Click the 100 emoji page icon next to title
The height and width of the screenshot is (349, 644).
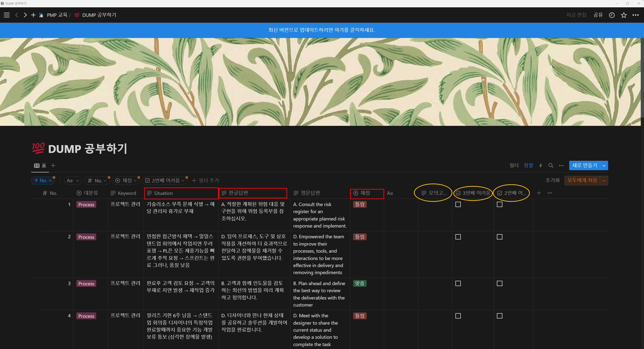(x=38, y=148)
